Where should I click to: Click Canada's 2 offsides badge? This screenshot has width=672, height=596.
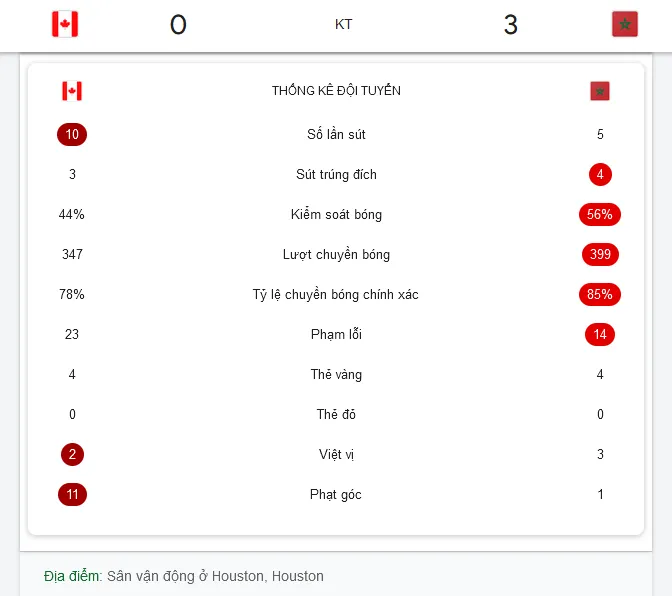[72, 454]
